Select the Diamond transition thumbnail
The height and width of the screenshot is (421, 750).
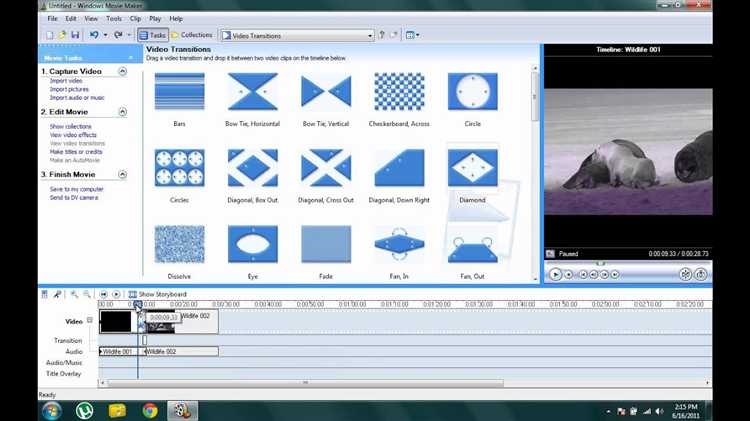pos(472,170)
